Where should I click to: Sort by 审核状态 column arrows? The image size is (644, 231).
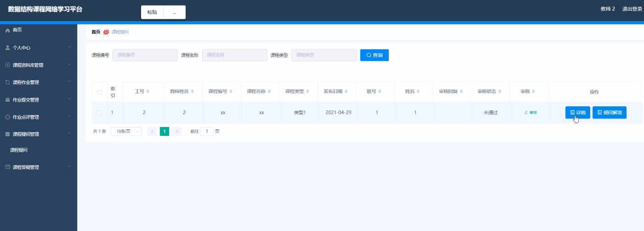pyautogui.click(x=501, y=92)
